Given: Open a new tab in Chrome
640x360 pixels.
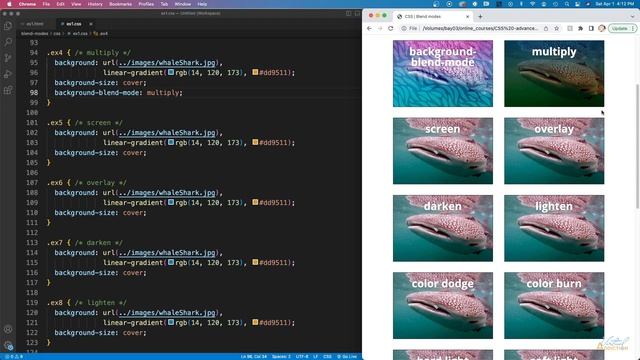Looking at the screenshot, I should tap(480, 17).
